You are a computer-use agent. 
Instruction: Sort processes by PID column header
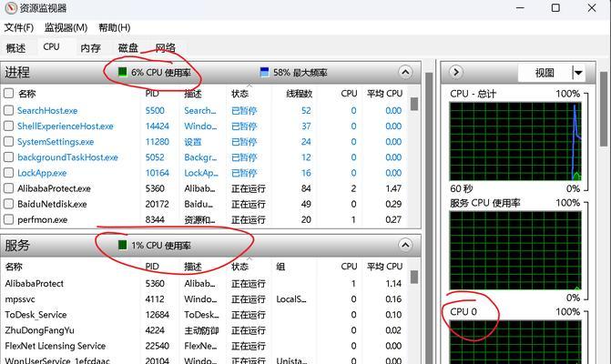pyautogui.click(x=152, y=94)
